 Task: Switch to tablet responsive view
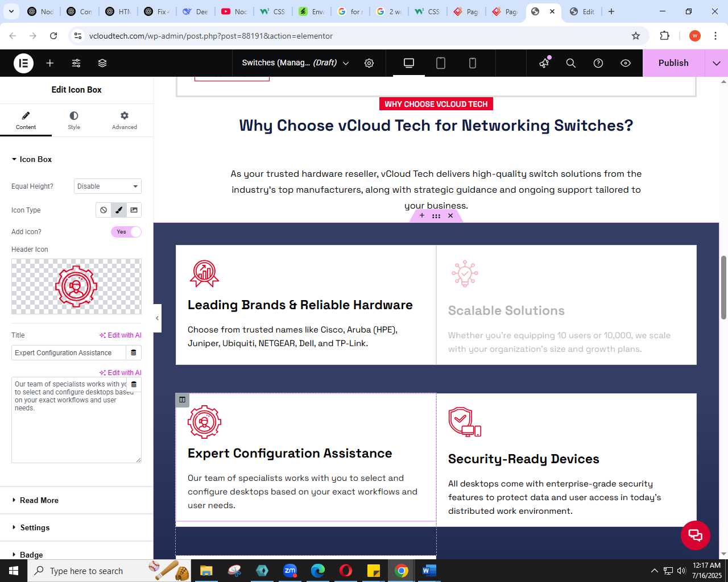pyautogui.click(x=441, y=63)
